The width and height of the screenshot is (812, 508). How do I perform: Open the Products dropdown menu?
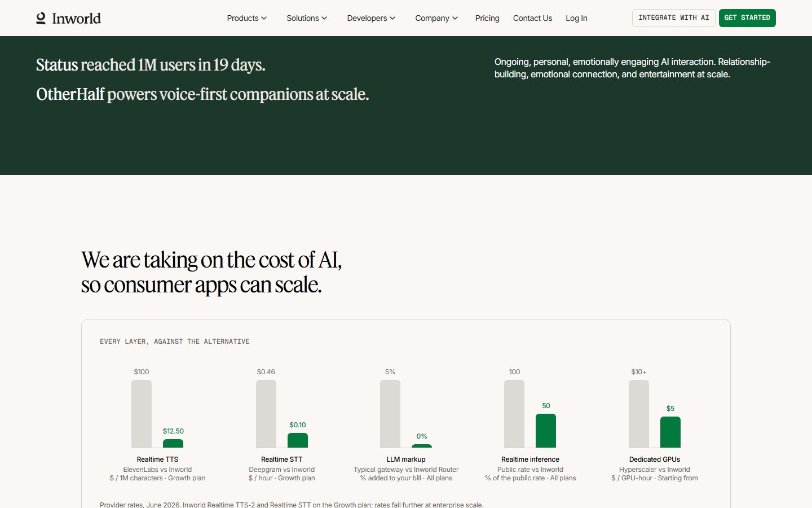pos(246,18)
